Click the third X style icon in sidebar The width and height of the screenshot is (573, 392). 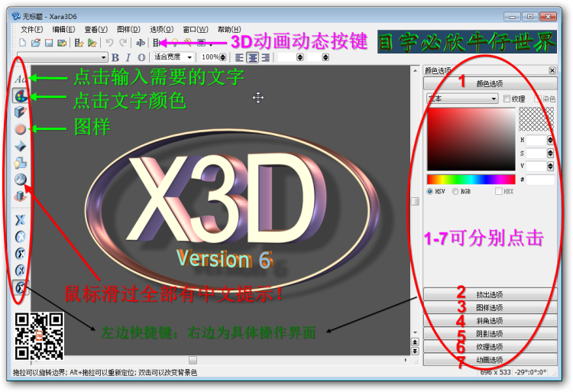coord(20,254)
